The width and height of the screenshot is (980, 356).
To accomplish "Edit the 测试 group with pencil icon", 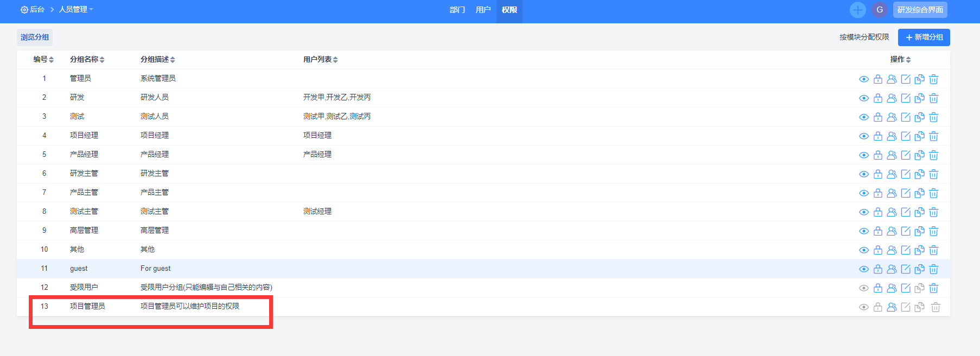I will pos(906,117).
